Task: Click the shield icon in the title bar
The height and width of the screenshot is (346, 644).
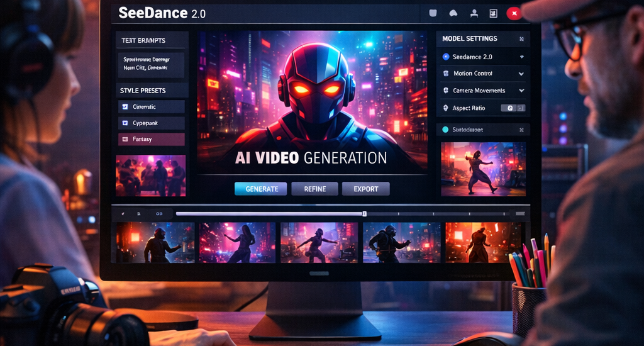Action: (x=433, y=13)
